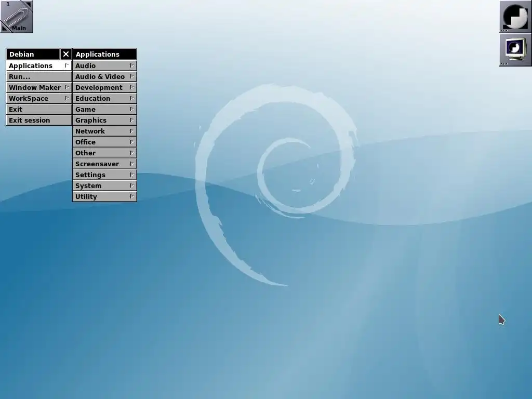Open the Utility category

(x=104, y=196)
